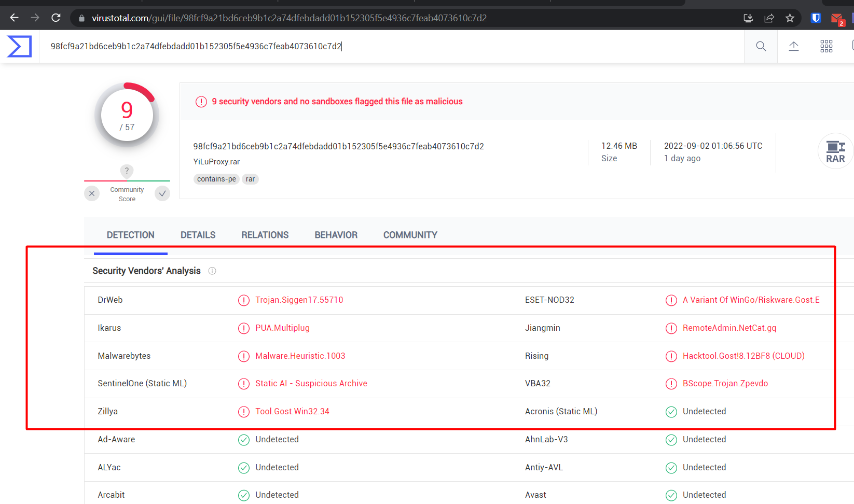The width and height of the screenshot is (854, 504).
Task: Vote file as malicious with X button
Action: [x=92, y=193]
